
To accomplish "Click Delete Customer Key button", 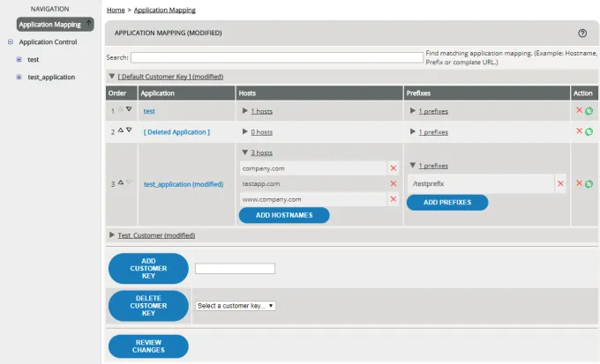I will [148, 306].
